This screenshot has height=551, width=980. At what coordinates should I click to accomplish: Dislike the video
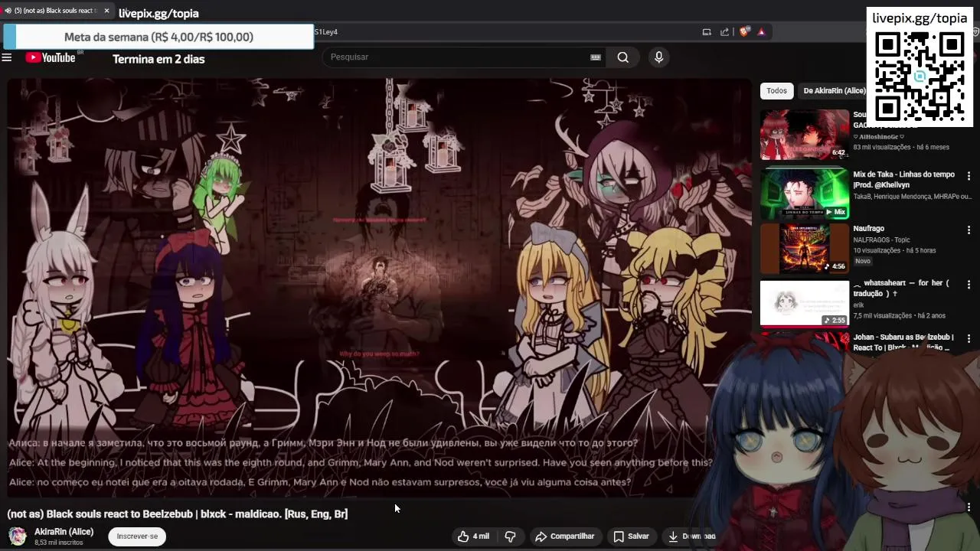point(510,536)
